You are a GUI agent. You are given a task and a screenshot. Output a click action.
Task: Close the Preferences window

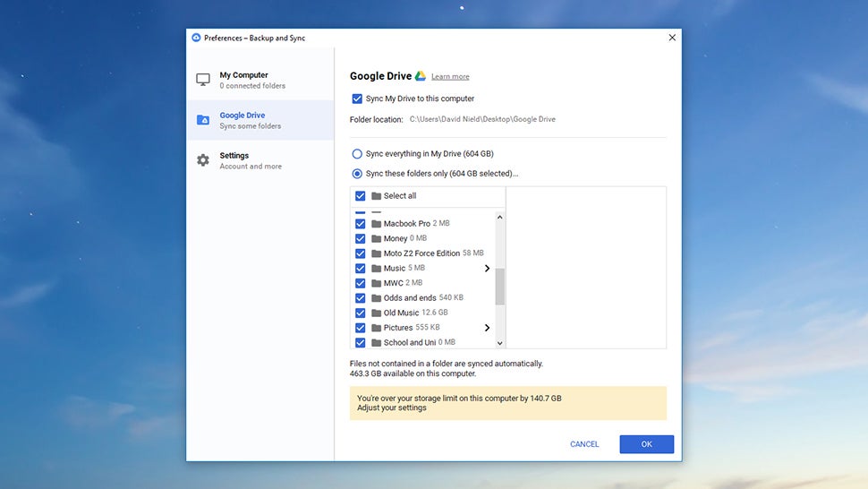[672, 38]
